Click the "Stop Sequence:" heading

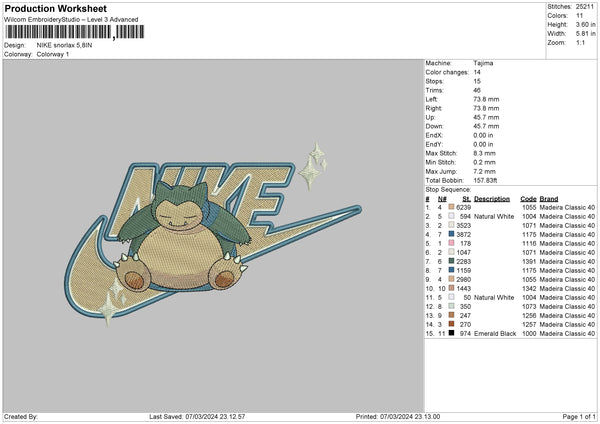point(448,190)
